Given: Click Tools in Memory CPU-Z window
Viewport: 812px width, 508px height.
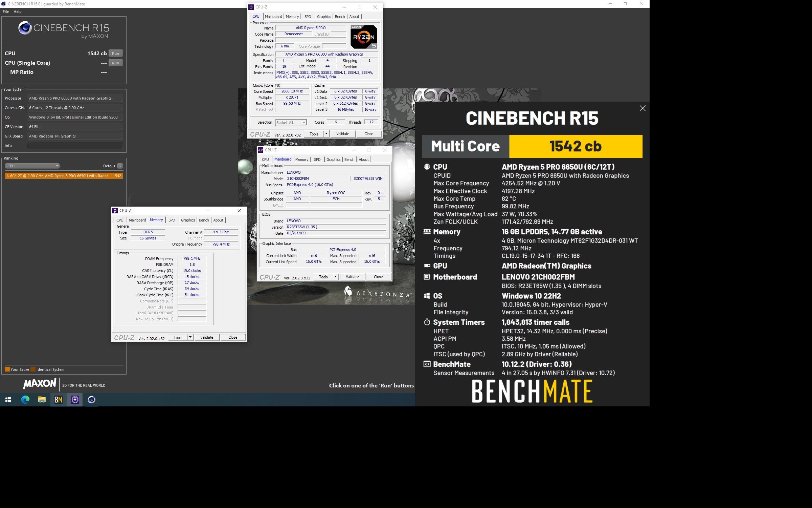Looking at the screenshot, I should [178, 338].
